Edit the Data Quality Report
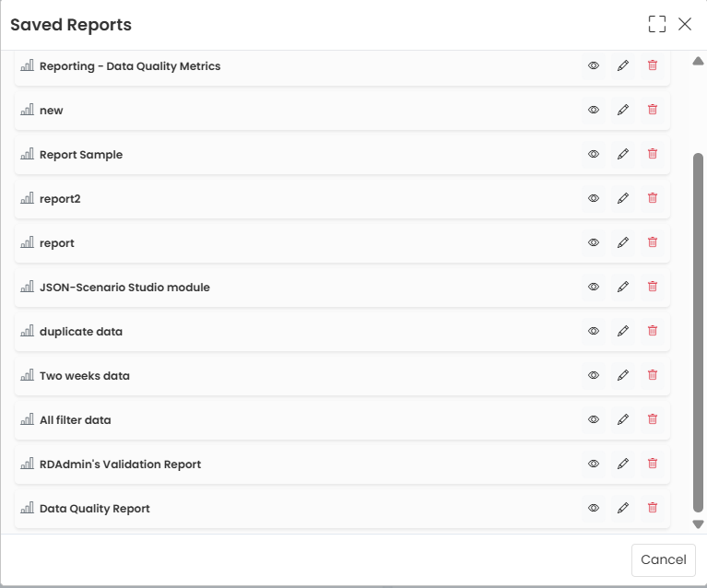 coord(623,508)
